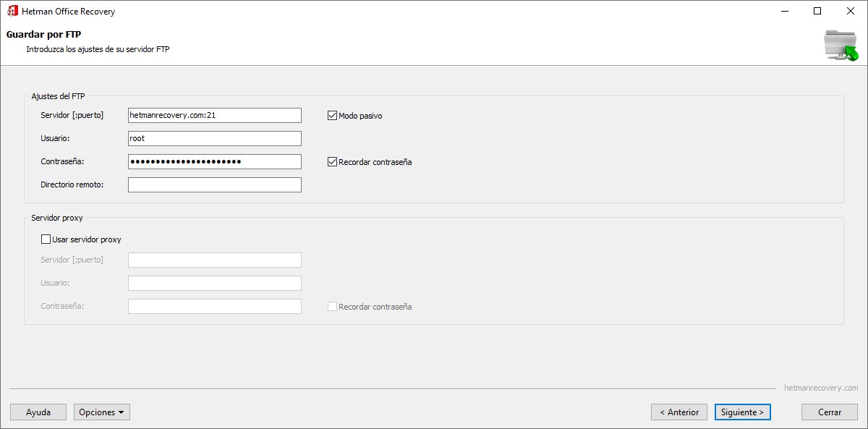Viewport: 868px width, 429px height.
Task: Click the hetmanrecovery.com link at bottom right
Action: point(821,388)
